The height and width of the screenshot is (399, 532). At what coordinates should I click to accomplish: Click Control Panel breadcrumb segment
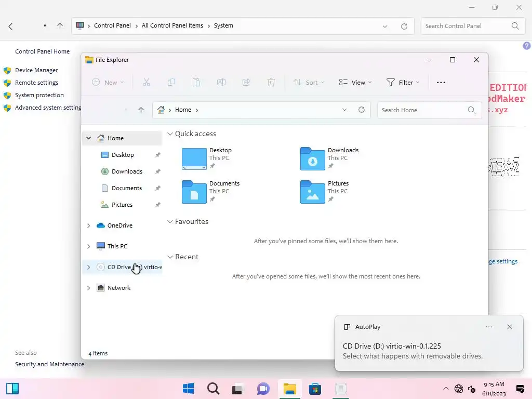(112, 25)
